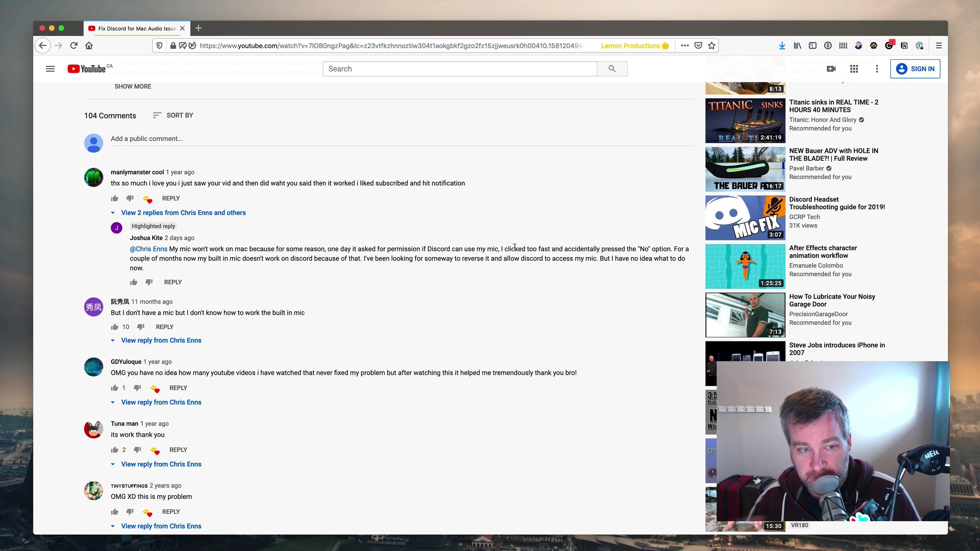This screenshot has width=980, height=551.
Task: Open Firefox hamburger application menu
Action: (939, 46)
